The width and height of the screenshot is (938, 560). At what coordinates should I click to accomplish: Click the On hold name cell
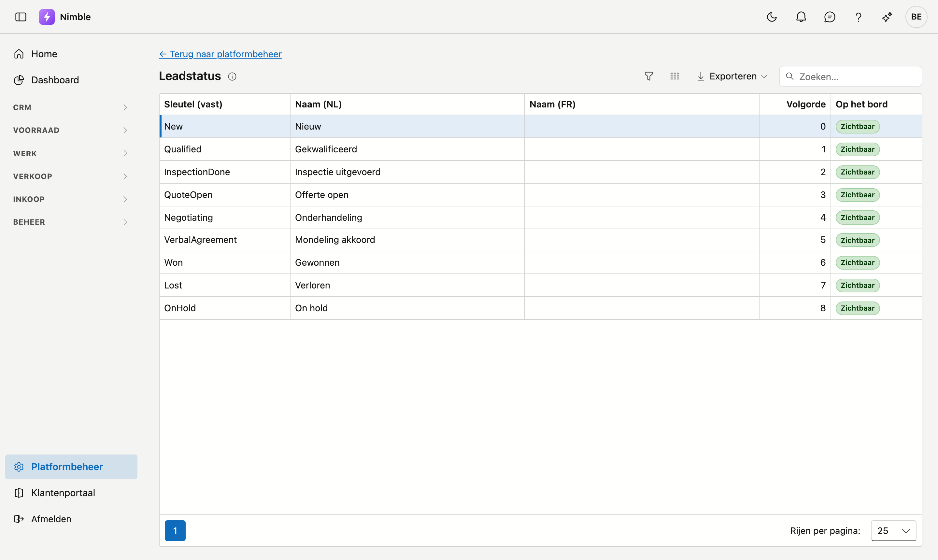(x=407, y=308)
